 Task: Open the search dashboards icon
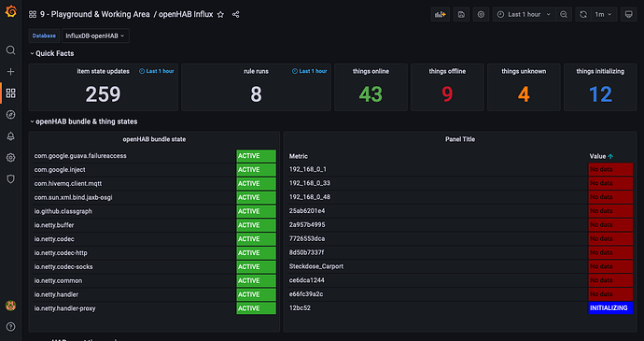pyautogui.click(x=10, y=50)
